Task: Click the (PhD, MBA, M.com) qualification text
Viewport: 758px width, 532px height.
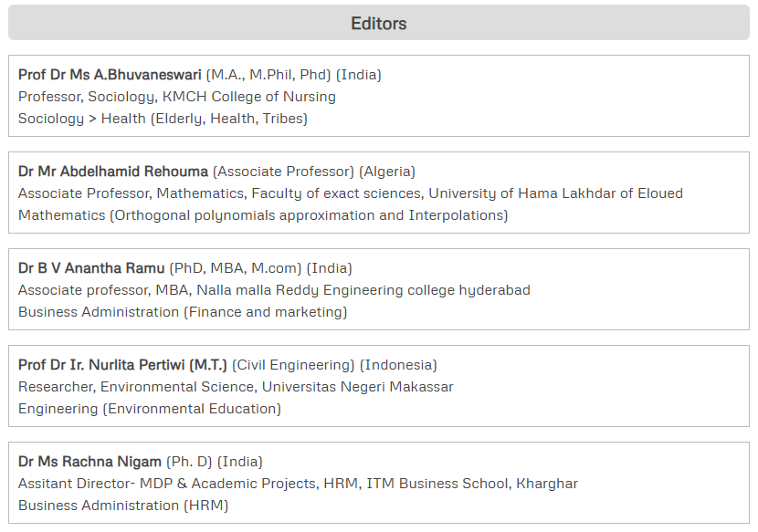Action: pos(235,268)
